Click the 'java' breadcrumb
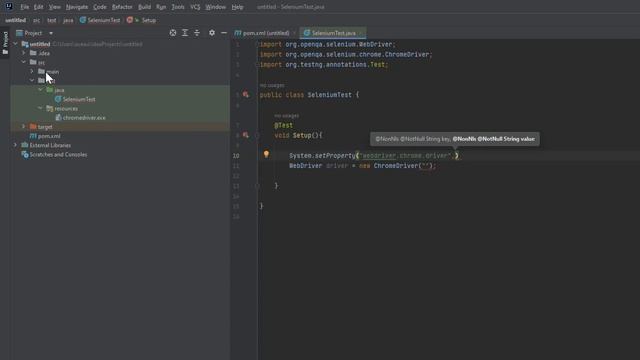640x360 pixels. point(68,20)
